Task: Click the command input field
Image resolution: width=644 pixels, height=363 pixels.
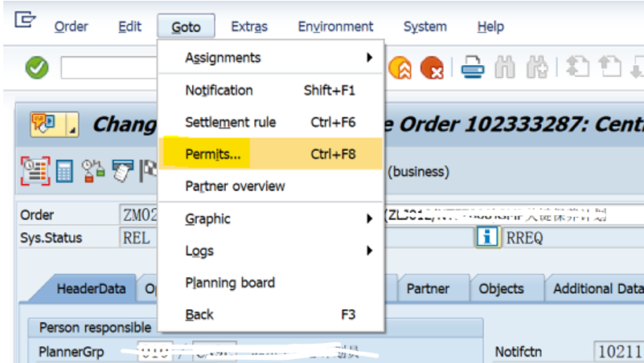Action: (x=109, y=67)
